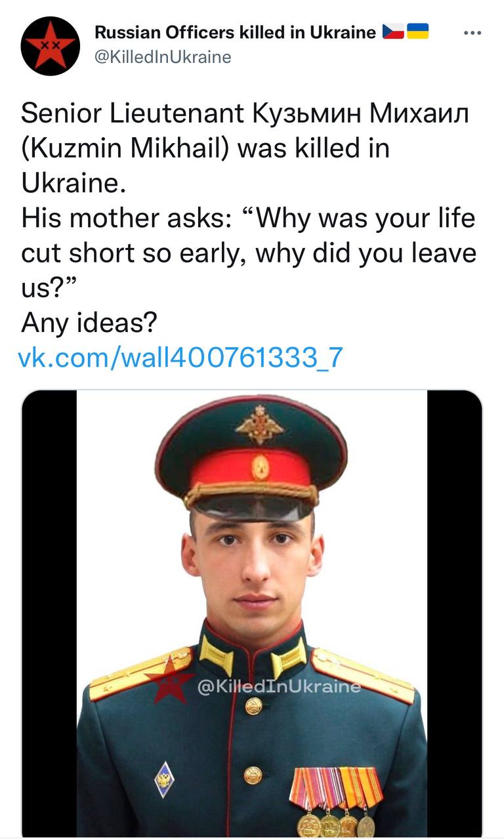Click the Ukrainian flag emoji beside account name
This screenshot has height=840, width=504.
pos(417,31)
